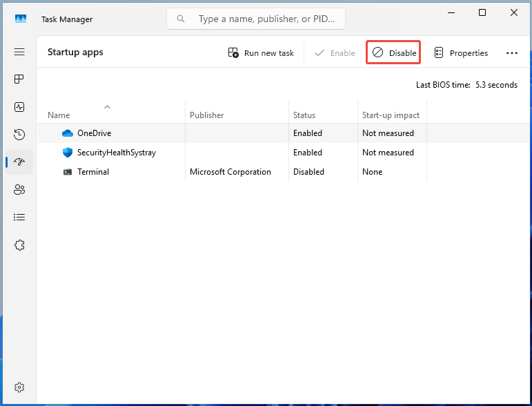
Task: Go to the Processes page icon
Action: pos(19,79)
